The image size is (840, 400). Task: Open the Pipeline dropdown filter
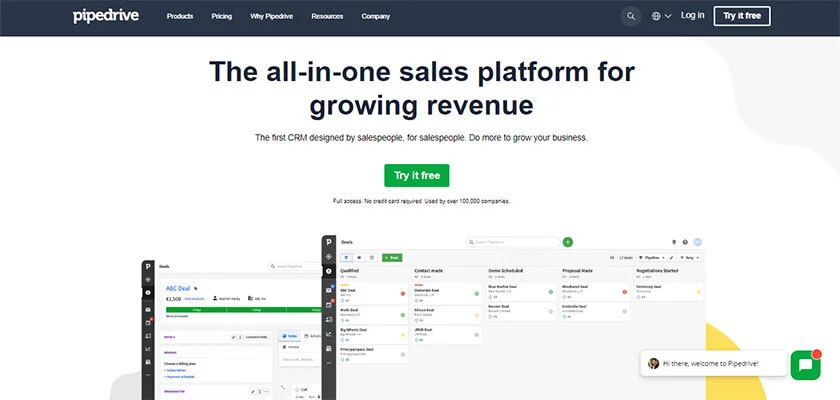coord(651,258)
